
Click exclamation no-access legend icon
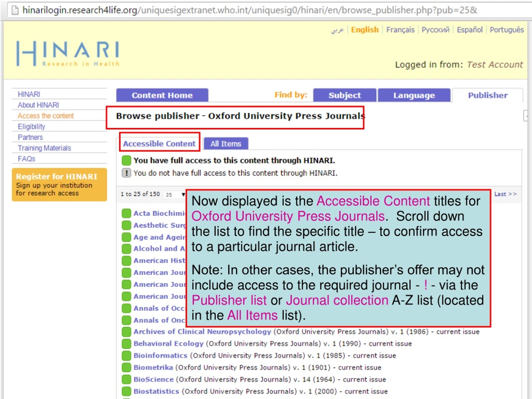tap(126, 173)
